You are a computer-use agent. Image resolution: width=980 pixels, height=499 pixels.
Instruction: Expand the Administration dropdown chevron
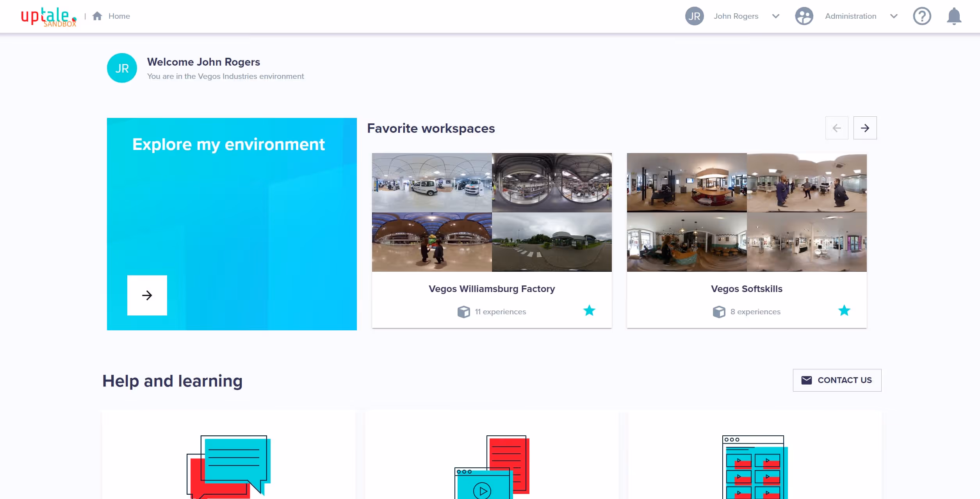pos(894,16)
